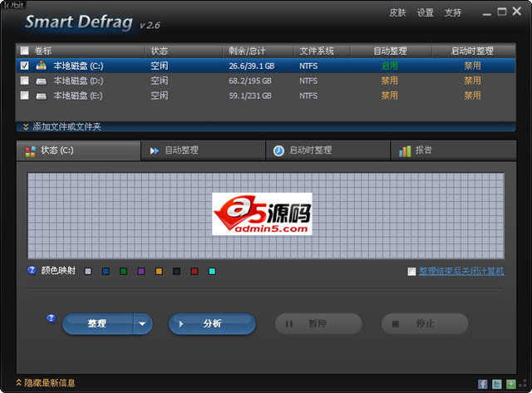The width and height of the screenshot is (532, 393).
Task: Click the IObit logo at top left
Action: (x=14, y=6)
